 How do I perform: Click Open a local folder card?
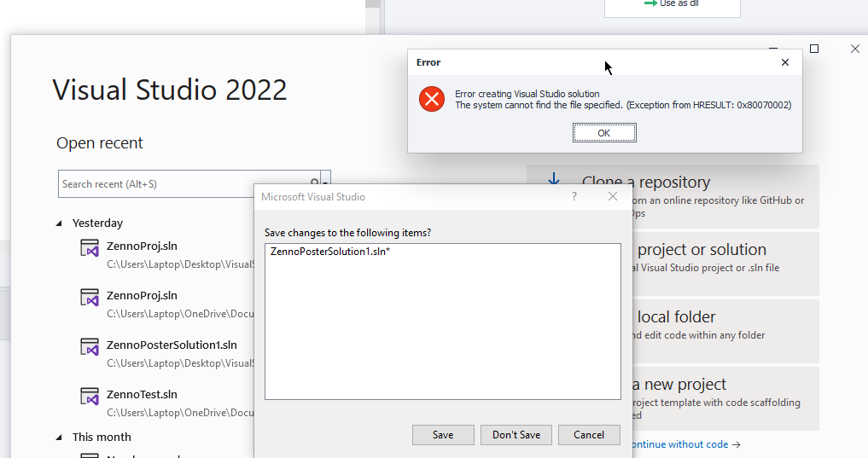click(725, 331)
